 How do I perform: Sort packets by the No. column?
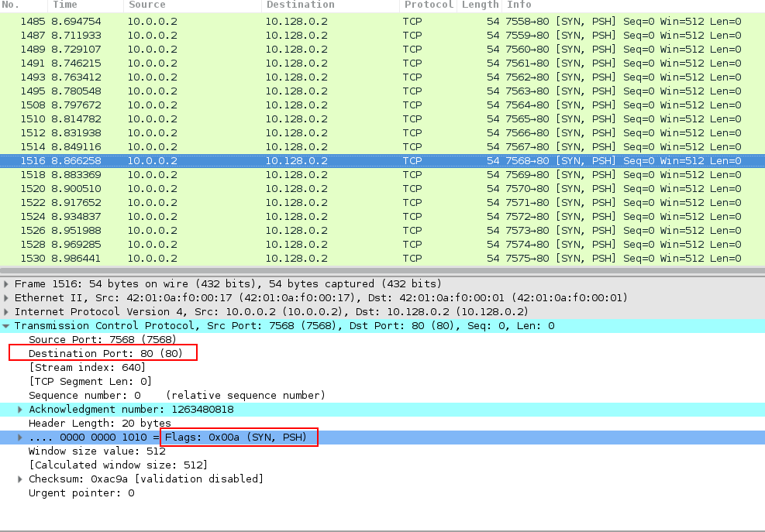[x=23, y=5]
